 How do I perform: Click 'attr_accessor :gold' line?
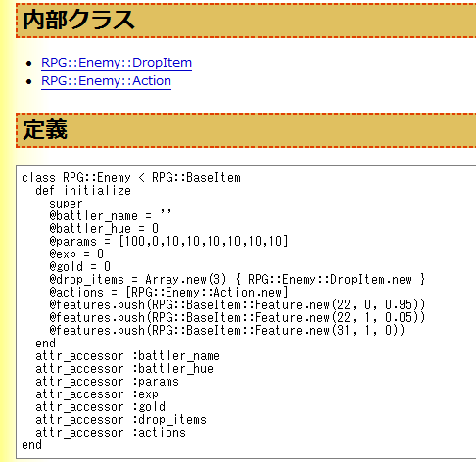100,407
